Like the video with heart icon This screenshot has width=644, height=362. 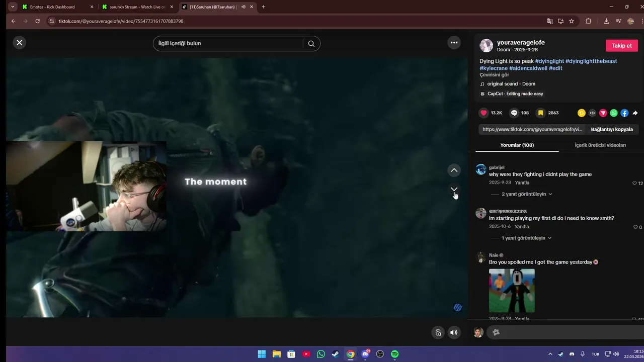point(484,113)
